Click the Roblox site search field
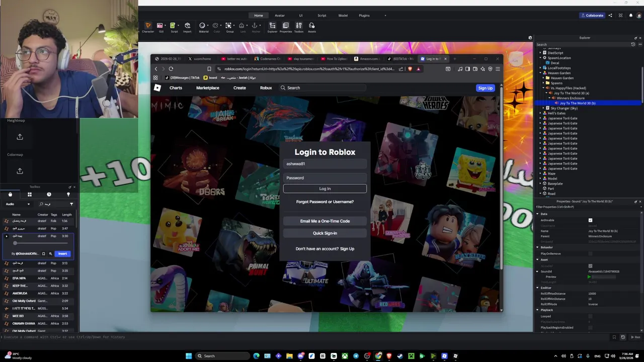644x362 pixels. coord(323,88)
